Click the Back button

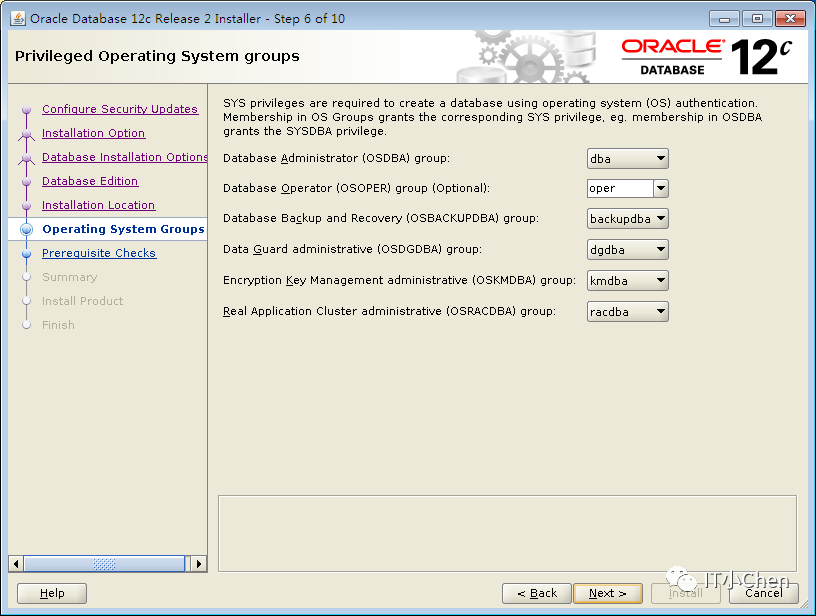tap(537, 593)
